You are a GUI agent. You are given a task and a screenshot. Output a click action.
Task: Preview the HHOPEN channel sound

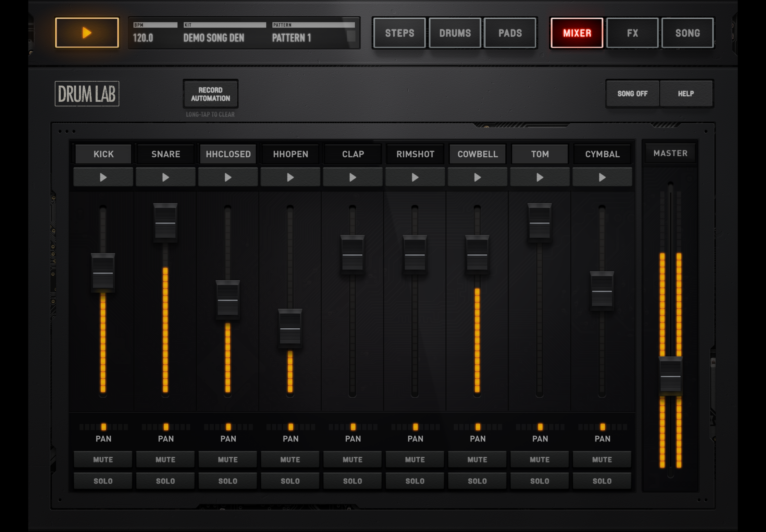click(290, 177)
